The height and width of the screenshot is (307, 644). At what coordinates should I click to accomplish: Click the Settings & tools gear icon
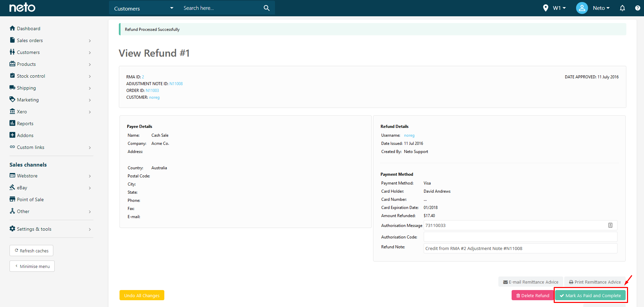pos(13,229)
